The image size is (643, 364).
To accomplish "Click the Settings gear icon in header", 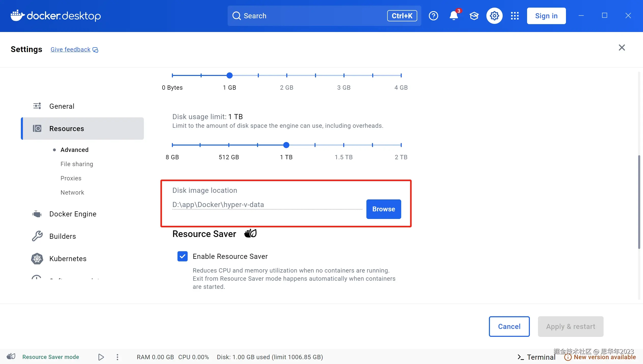I will [494, 16].
